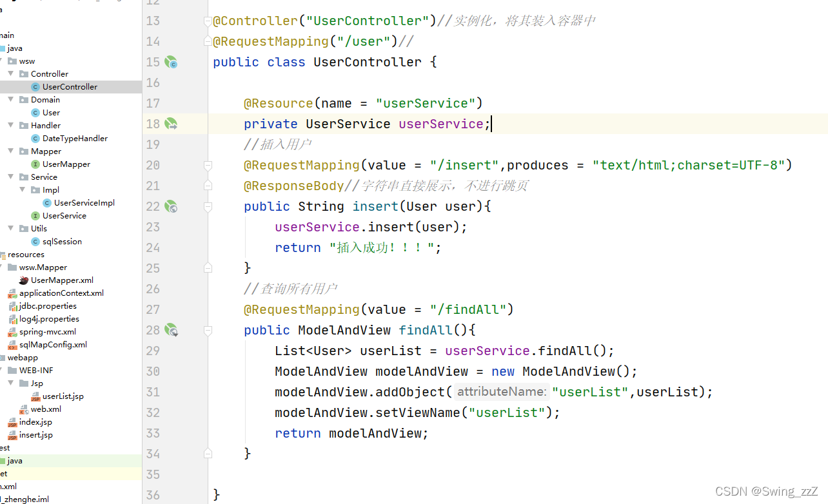Click the spring-mvc.xml file icon
This screenshot has width=828, height=504.
(x=12, y=332)
